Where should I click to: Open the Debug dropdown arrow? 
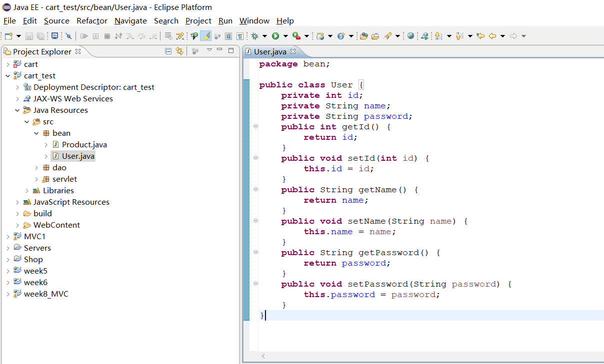coord(264,36)
